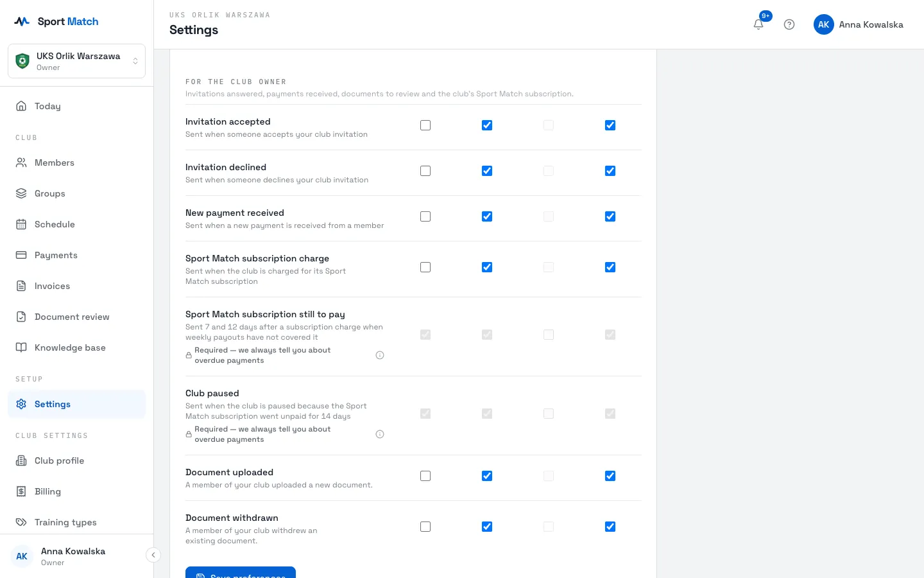Viewport: 924px width, 578px height.
Task: Select Settings in the sidebar
Action: pos(76,404)
